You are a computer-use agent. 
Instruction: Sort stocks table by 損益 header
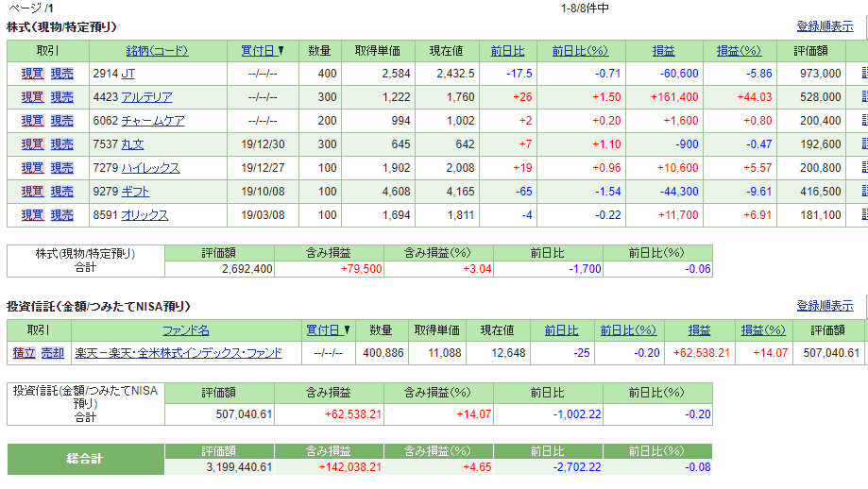663,51
